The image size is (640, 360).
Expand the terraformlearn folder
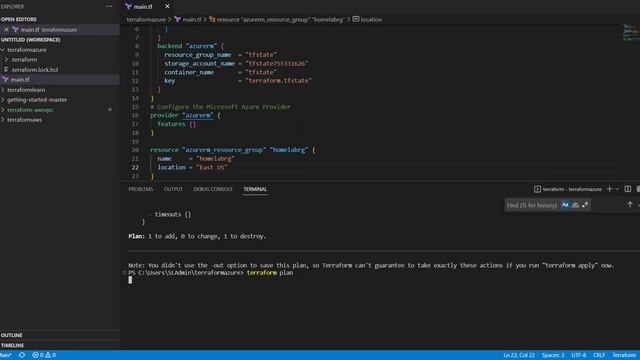tap(26, 90)
